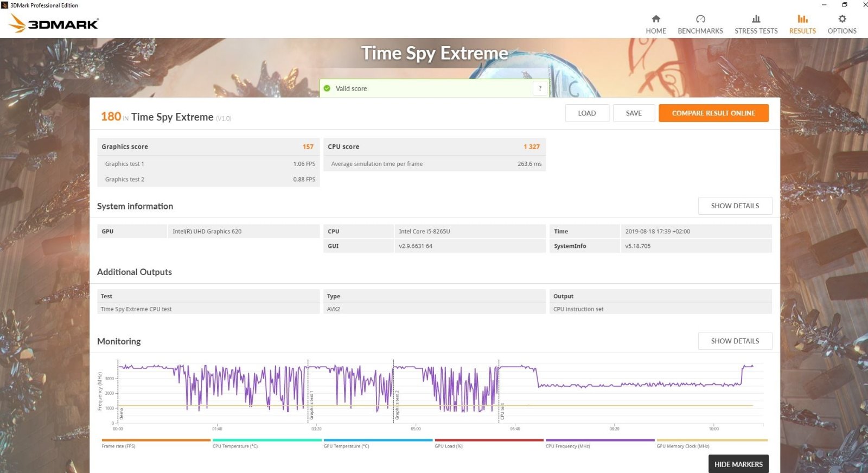Click the Graphics test 2 FPS value
Image resolution: width=868 pixels, height=473 pixels.
(304, 180)
